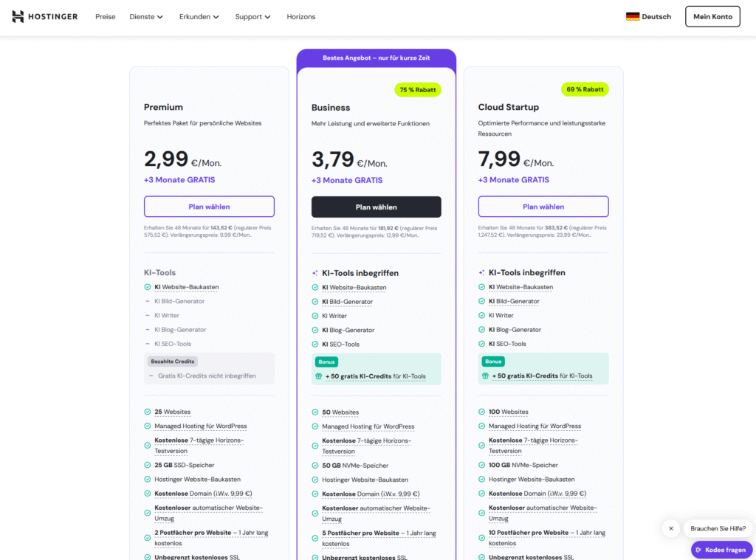Click KI Bild-Generator in the Business plan
The image size is (756, 560).
click(347, 302)
